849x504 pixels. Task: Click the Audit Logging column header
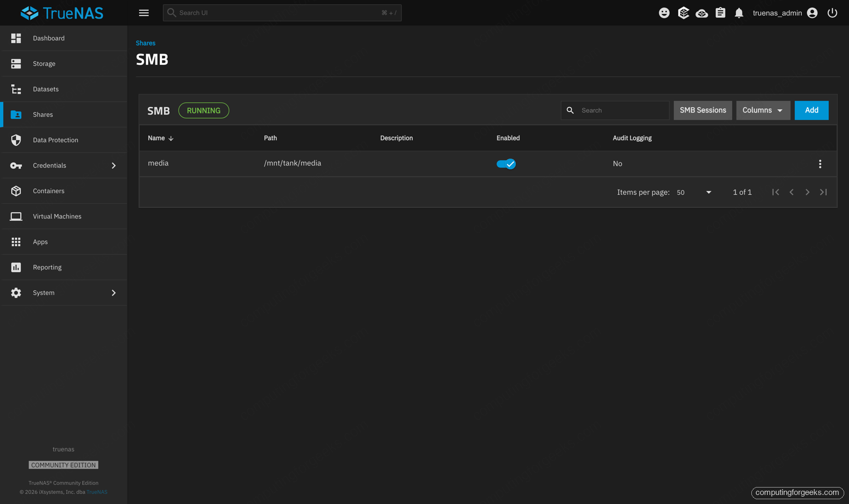(632, 138)
